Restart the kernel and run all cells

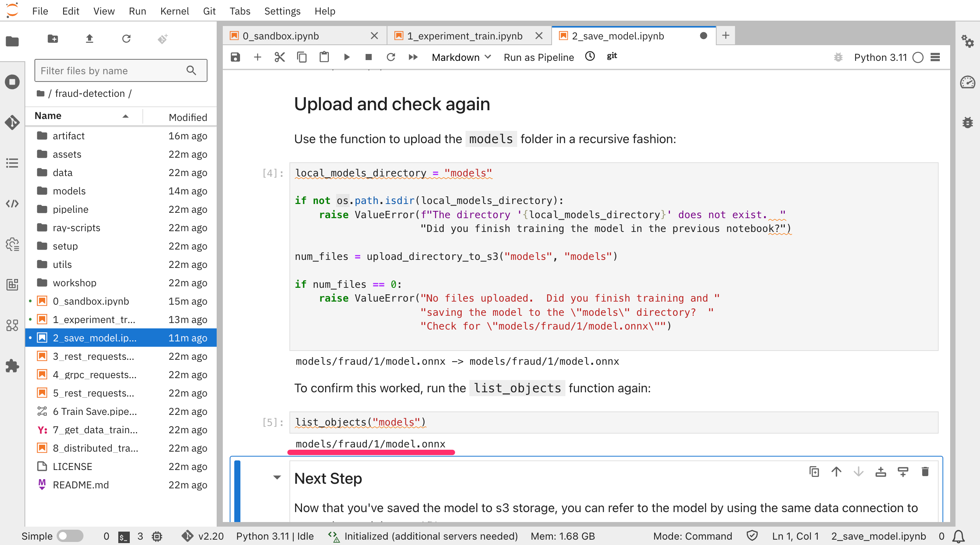413,57
